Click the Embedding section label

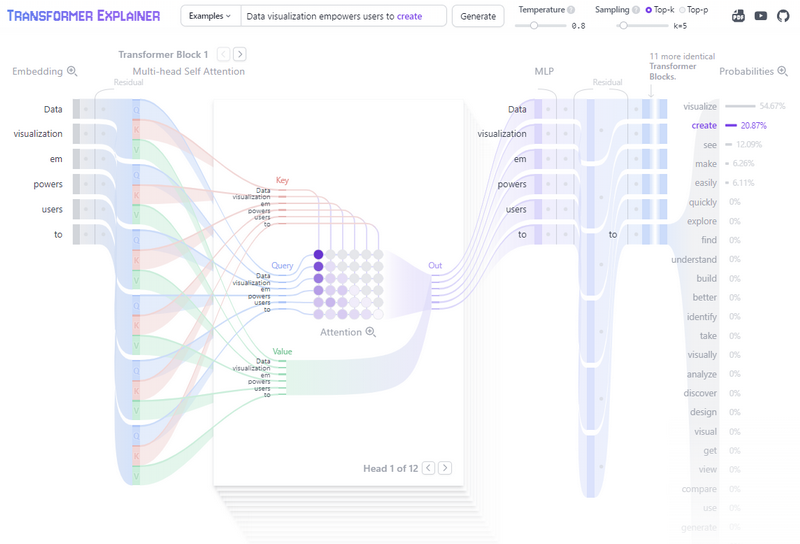point(37,71)
